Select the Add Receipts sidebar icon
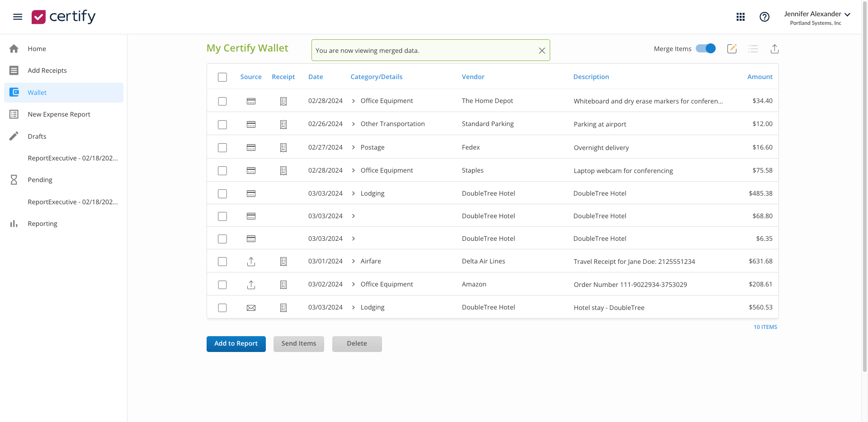868x422 pixels. pos(14,70)
